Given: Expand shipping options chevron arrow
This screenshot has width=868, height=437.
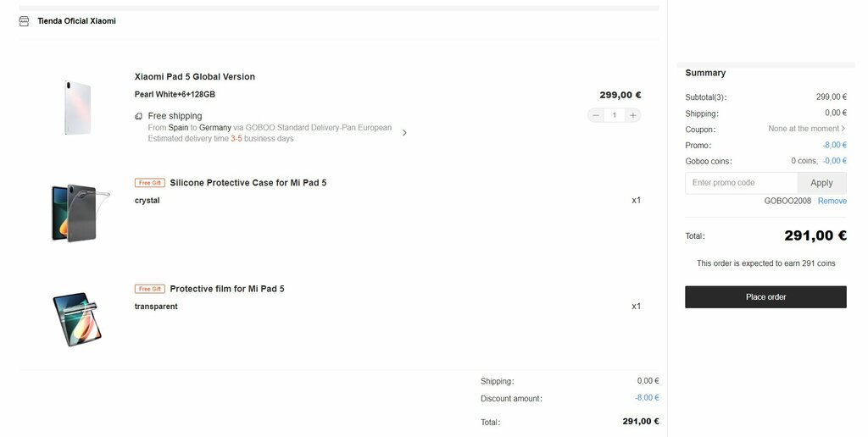Looking at the screenshot, I should pyautogui.click(x=404, y=133).
